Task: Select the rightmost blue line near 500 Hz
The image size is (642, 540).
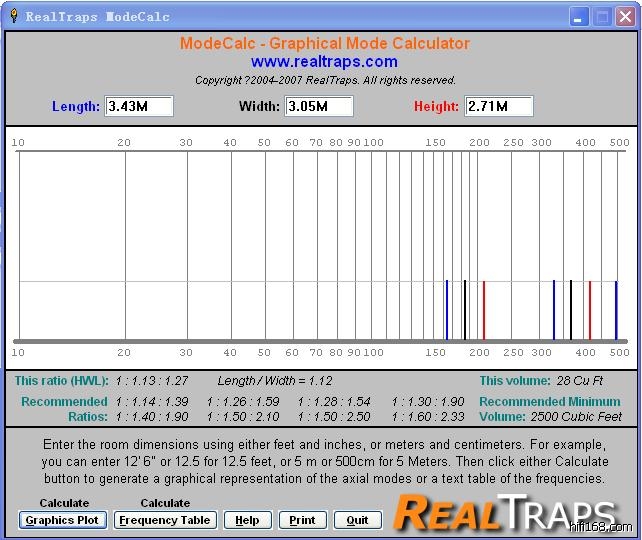Action: pos(616,310)
